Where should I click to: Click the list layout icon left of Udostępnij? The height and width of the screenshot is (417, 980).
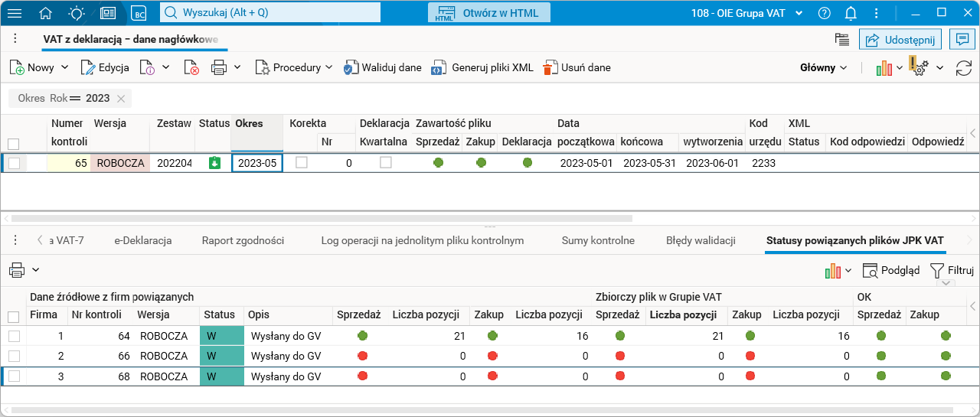tap(842, 40)
